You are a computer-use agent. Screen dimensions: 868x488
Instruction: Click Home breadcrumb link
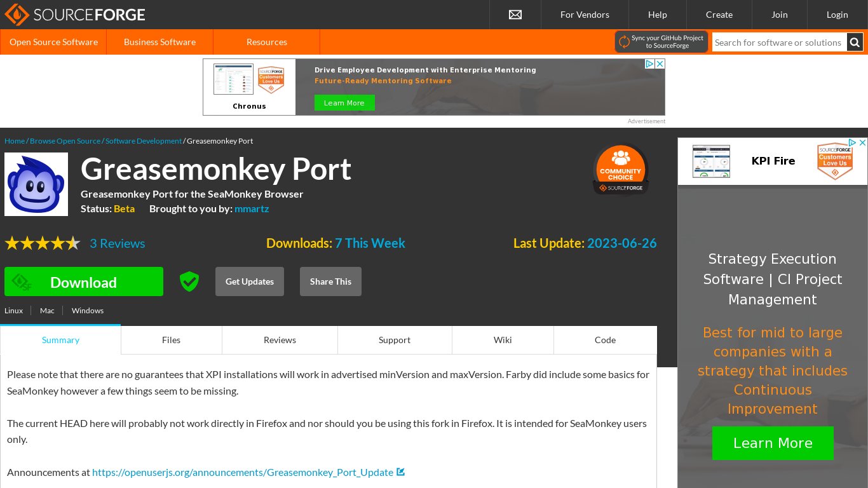tap(15, 141)
